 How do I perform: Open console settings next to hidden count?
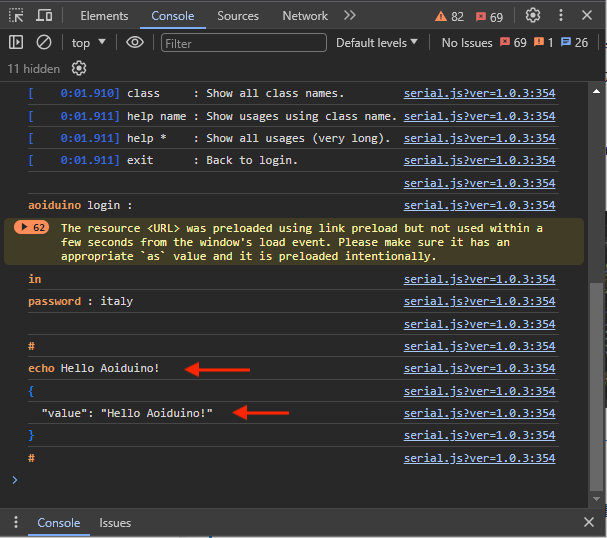pos(79,69)
